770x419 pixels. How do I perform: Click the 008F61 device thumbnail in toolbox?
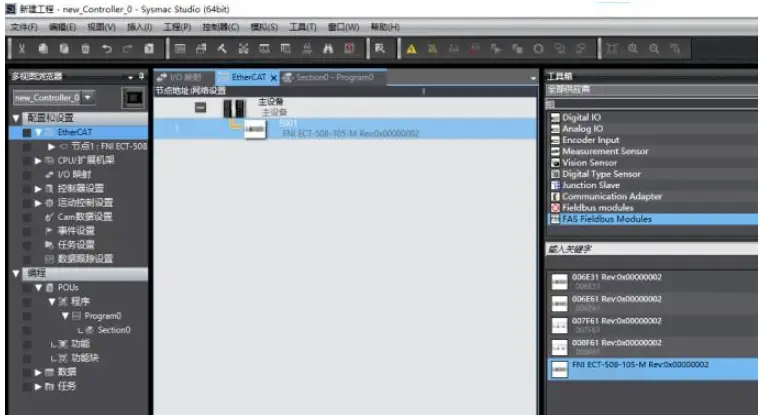559,347
